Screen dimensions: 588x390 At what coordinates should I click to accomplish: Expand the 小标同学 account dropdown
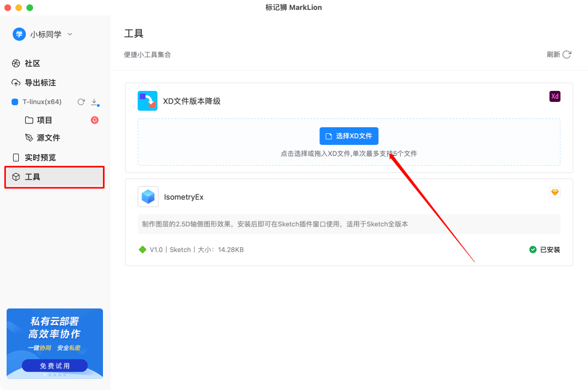pyautogui.click(x=70, y=34)
